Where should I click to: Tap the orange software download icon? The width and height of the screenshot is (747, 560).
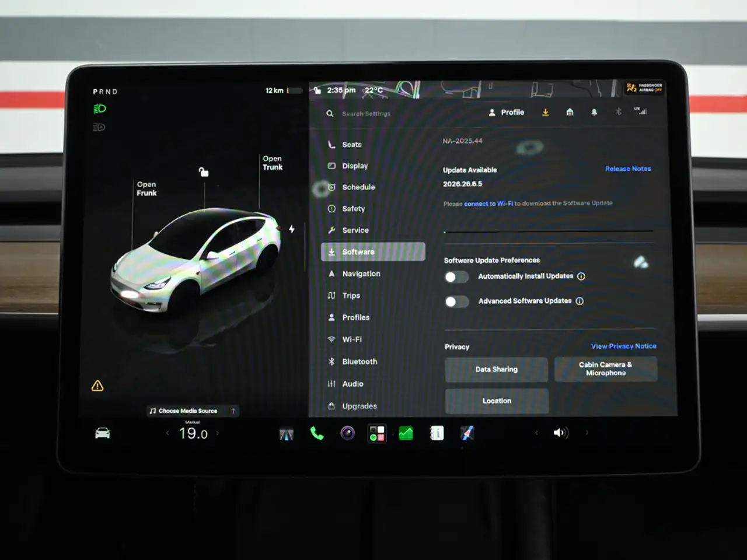pyautogui.click(x=545, y=112)
